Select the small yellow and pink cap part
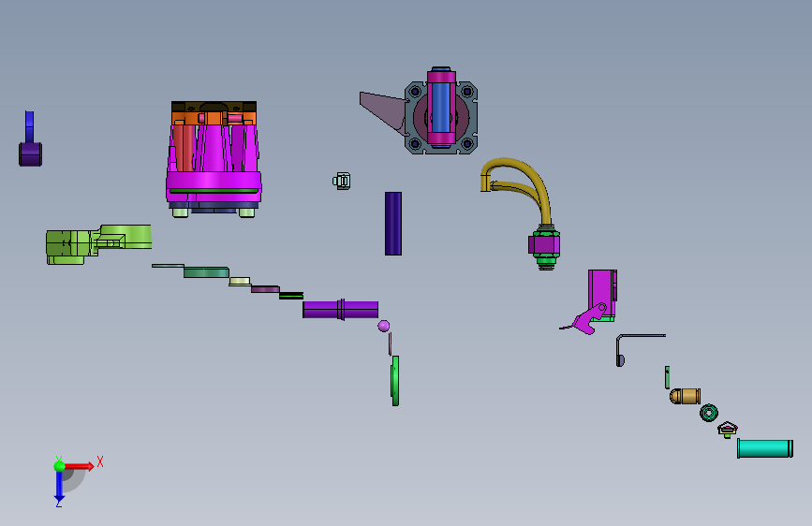This screenshot has width=812, height=526. (728, 430)
